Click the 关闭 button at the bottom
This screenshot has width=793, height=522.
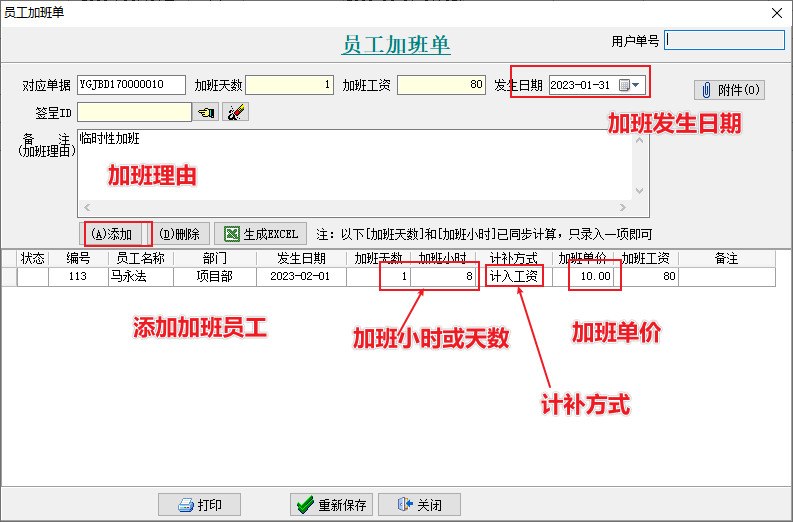(x=419, y=505)
